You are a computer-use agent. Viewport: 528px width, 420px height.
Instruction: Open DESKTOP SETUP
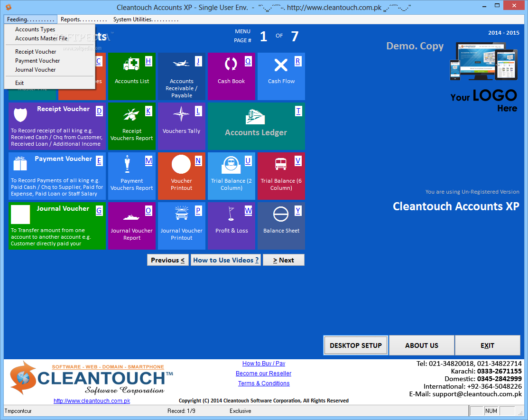pos(356,345)
